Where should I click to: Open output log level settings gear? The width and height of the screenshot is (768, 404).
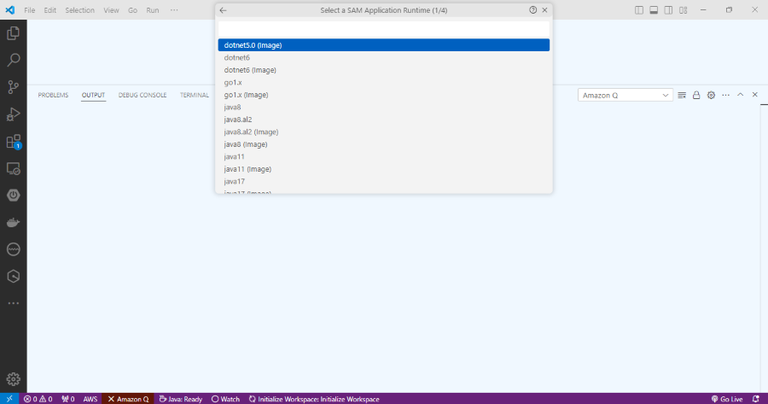(711, 95)
